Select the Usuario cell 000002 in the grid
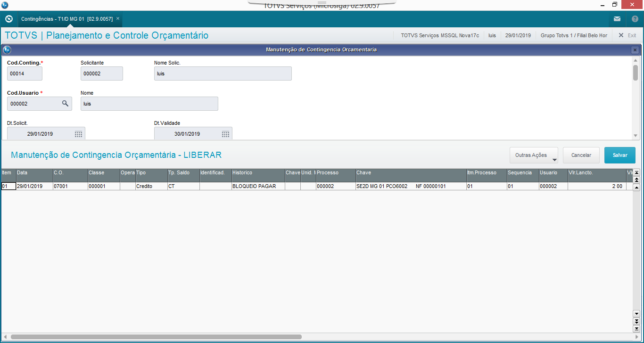Viewport: 644px width, 343px height. tap(553, 186)
